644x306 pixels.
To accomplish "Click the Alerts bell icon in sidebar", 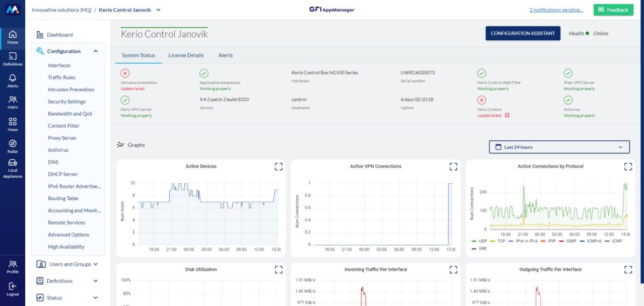I will [13, 81].
